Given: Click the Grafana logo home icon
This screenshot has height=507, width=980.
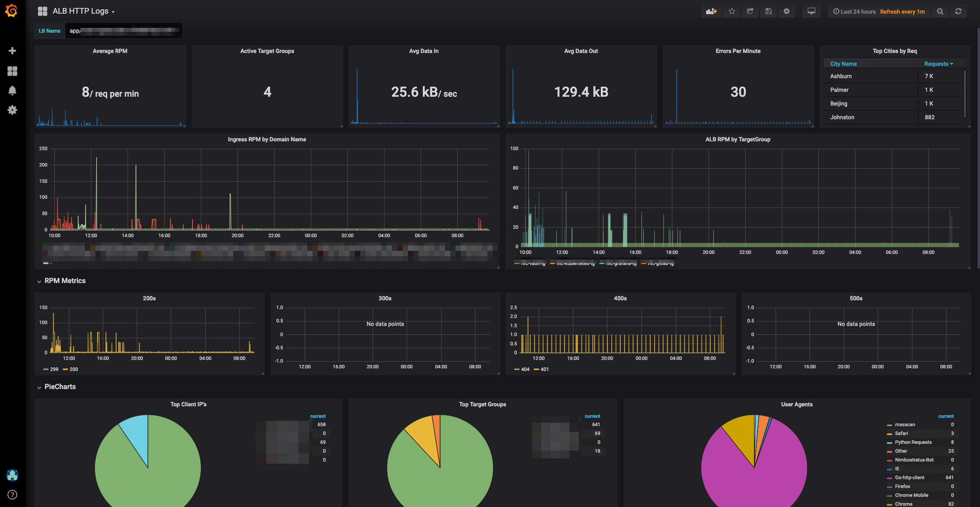Looking at the screenshot, I should 12,11.
